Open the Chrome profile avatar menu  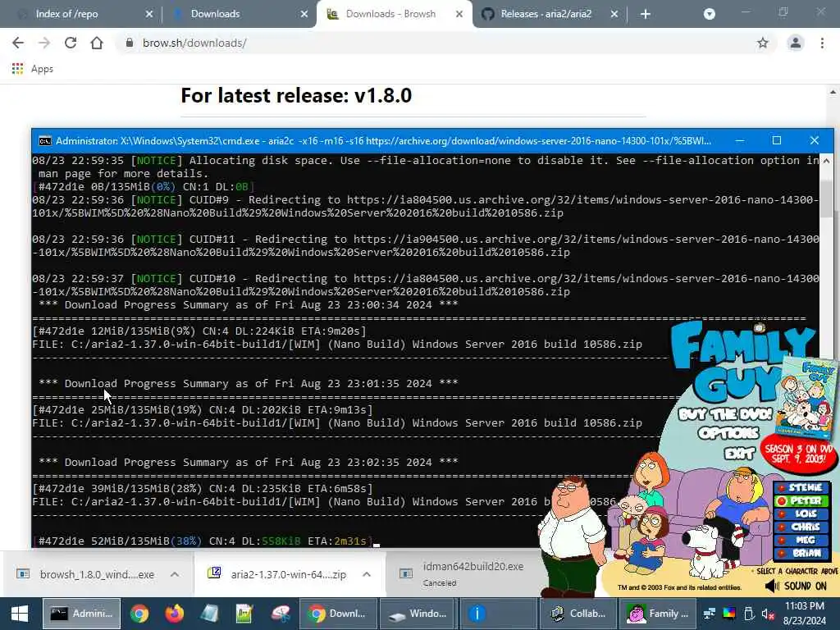[796, 43]
